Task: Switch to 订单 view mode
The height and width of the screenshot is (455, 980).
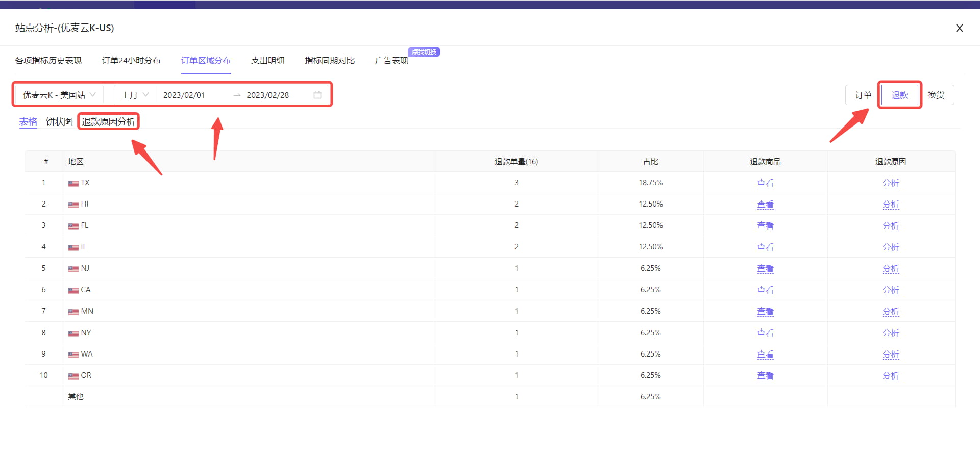Action: coord(863,95)
